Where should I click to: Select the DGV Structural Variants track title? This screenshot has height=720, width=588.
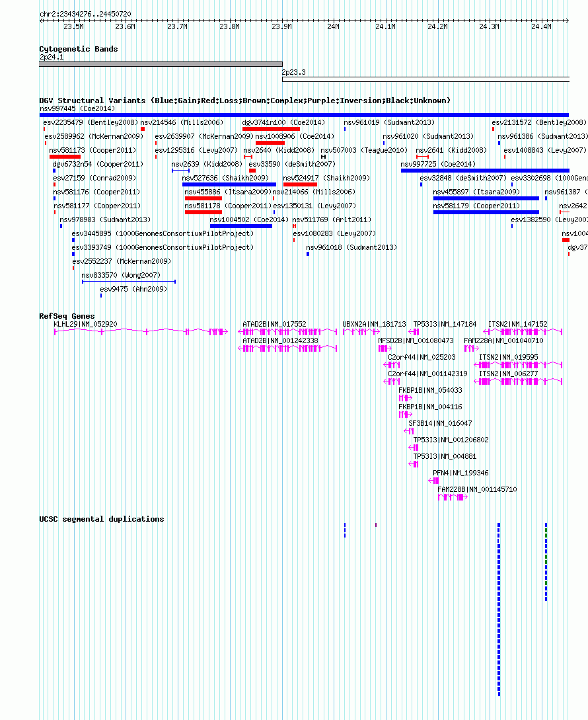coord(244,100)
